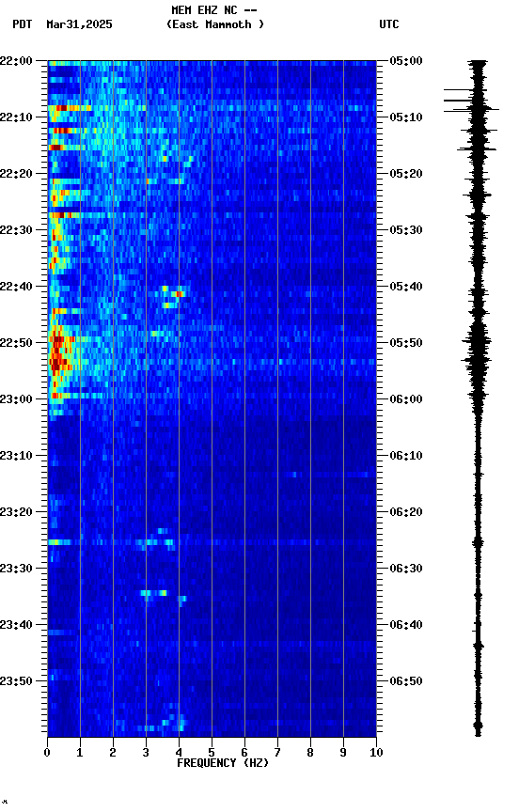Click the '22:30' PDT time label
Viewport: 519px width, 812px height.
click(16, 230)
